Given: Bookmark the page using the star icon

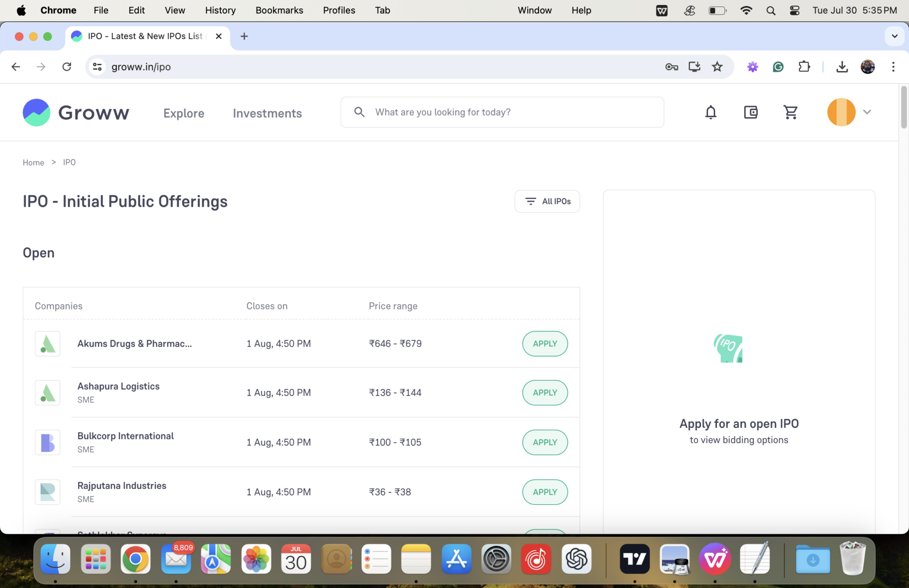Looking at the screenshot, I should (717, 67).
